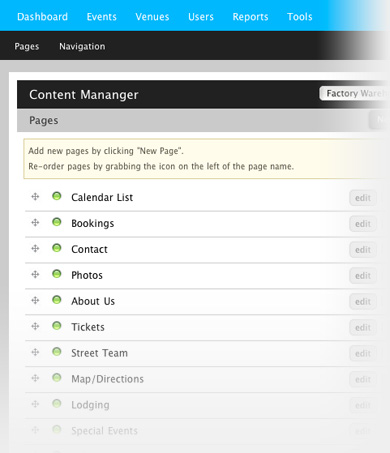Switch to the Navigation tab
Screen dimensions: 390x453
[x=82, y=46]
